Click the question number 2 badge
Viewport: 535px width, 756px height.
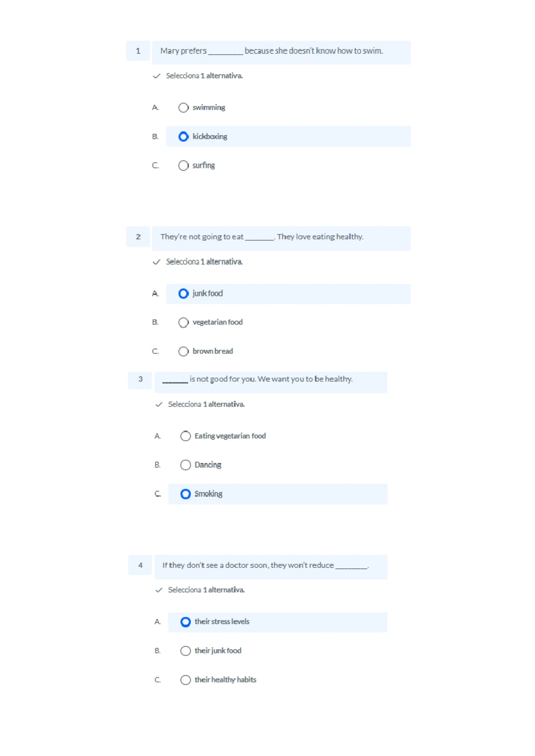[138, 237]
